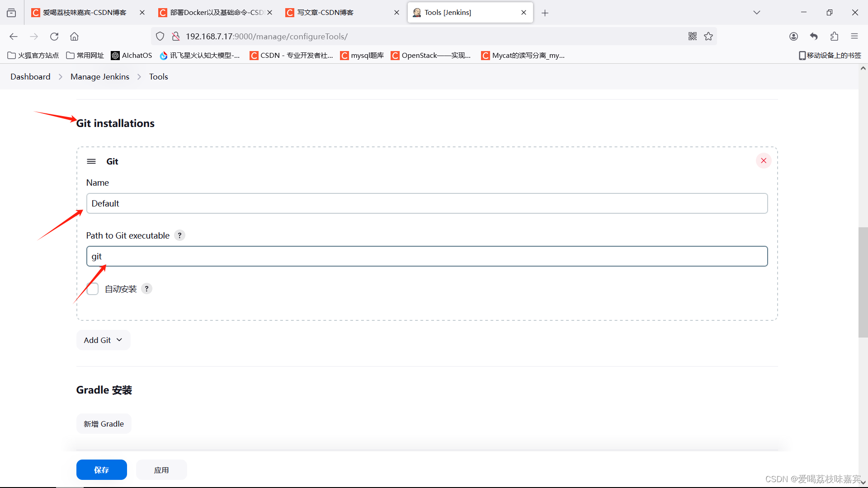
Task: Open the 讯飞星火认知大模型 bookmark
Action: [x=199, y=56]
